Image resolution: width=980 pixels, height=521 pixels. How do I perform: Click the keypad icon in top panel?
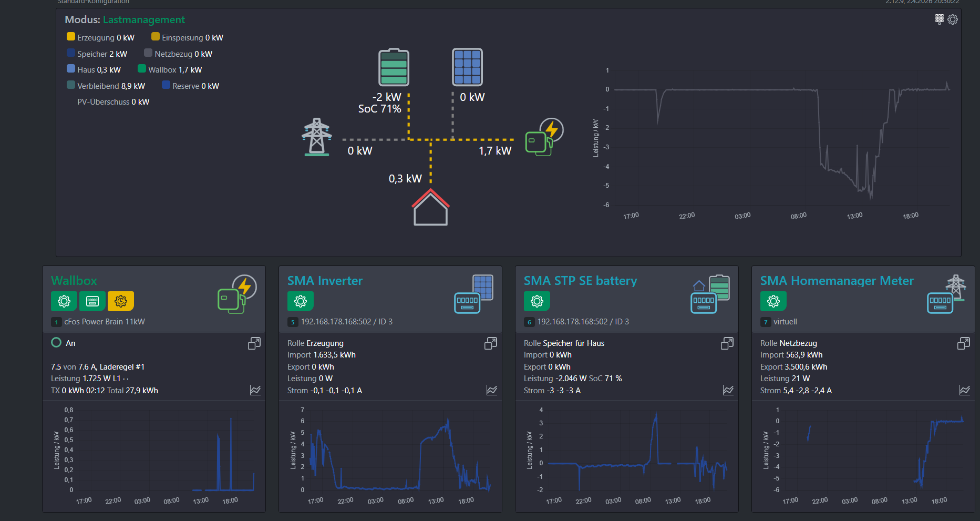tap(940, 19)
